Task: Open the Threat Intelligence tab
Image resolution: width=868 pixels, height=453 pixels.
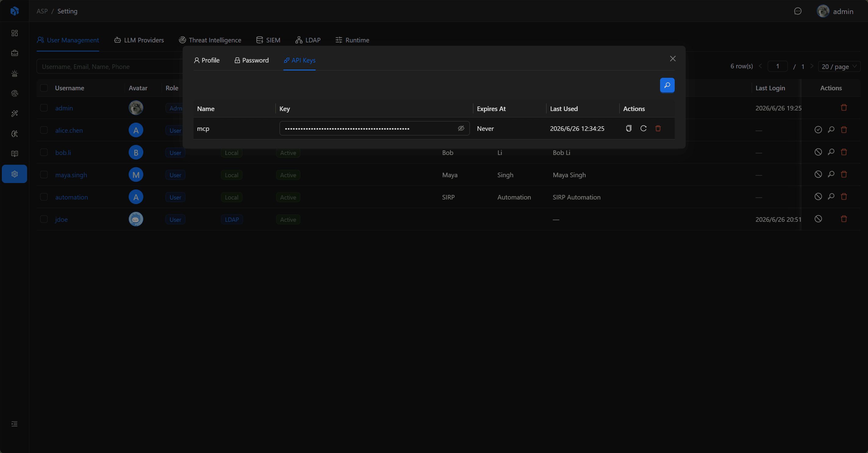Action: click(210, 40)
